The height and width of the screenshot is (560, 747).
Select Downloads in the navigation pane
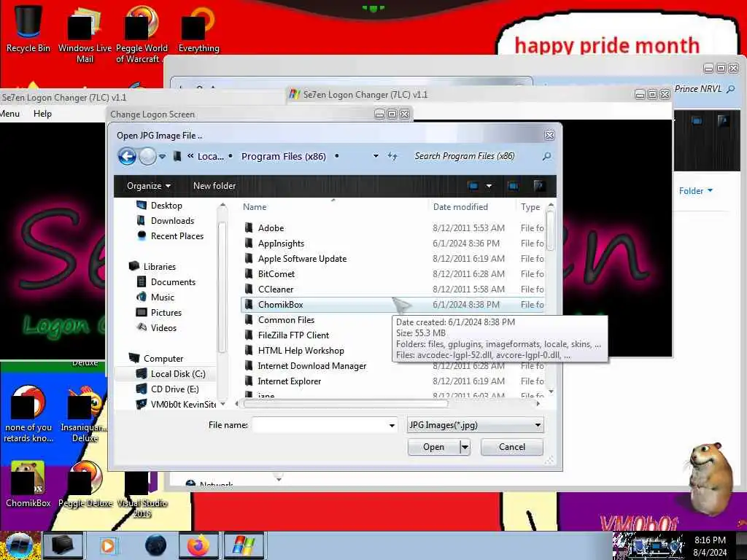pyautogui.click(x=172, y=220)
